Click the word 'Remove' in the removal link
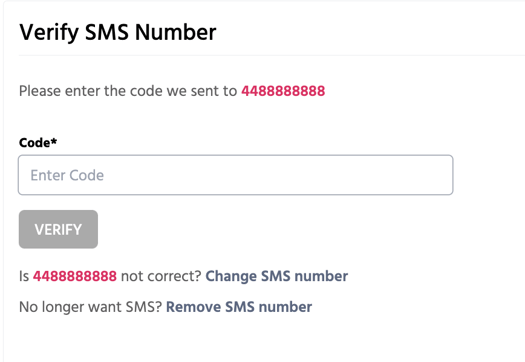The height and width of the screenshot is (362, 525). point(194,307)
